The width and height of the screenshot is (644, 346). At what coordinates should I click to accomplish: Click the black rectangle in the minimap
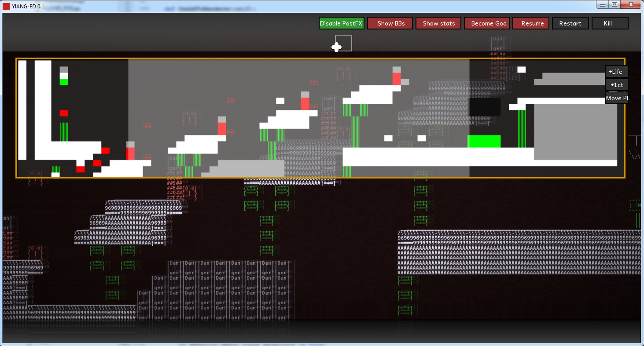[485, 107]
